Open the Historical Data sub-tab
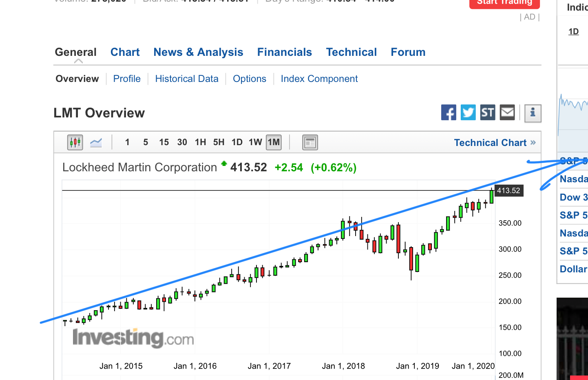This screenshot has height=380, width=588. 187,79
